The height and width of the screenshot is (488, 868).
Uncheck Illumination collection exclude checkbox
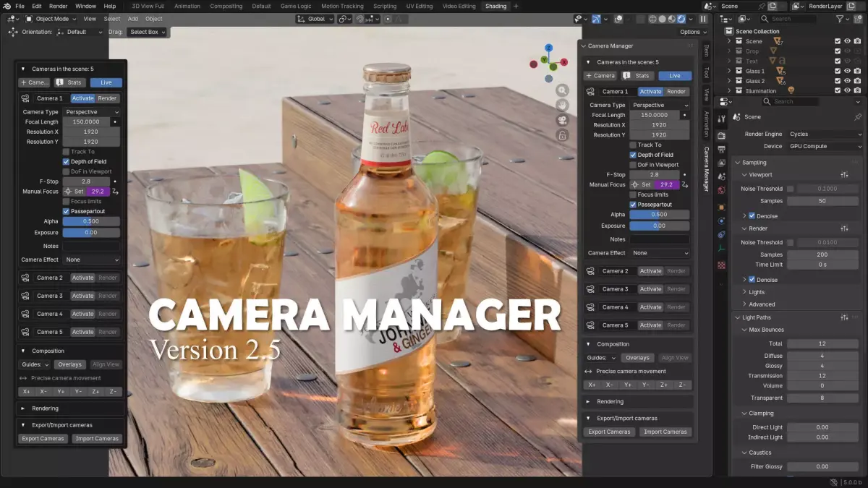[x=838, y=90]
